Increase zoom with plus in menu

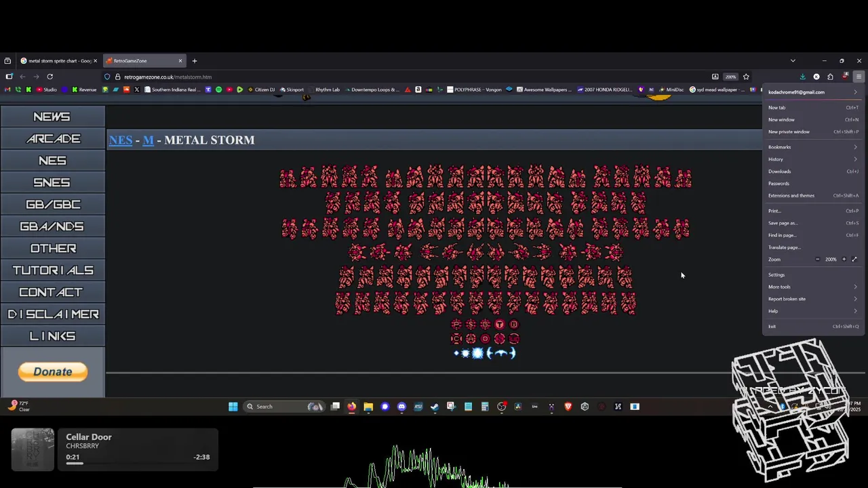point(844,260)
